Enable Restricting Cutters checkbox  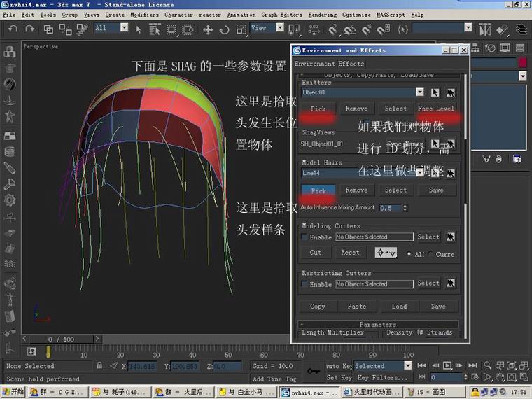coord(304,284)
